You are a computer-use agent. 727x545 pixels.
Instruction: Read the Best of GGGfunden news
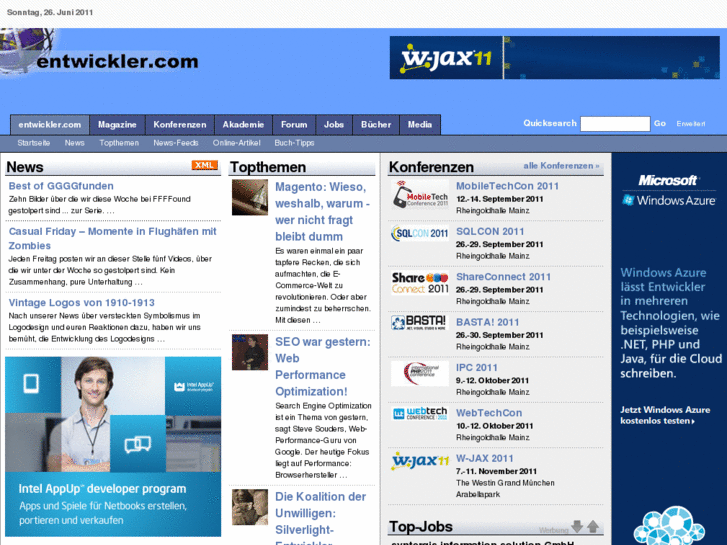[x=61, y=186]
